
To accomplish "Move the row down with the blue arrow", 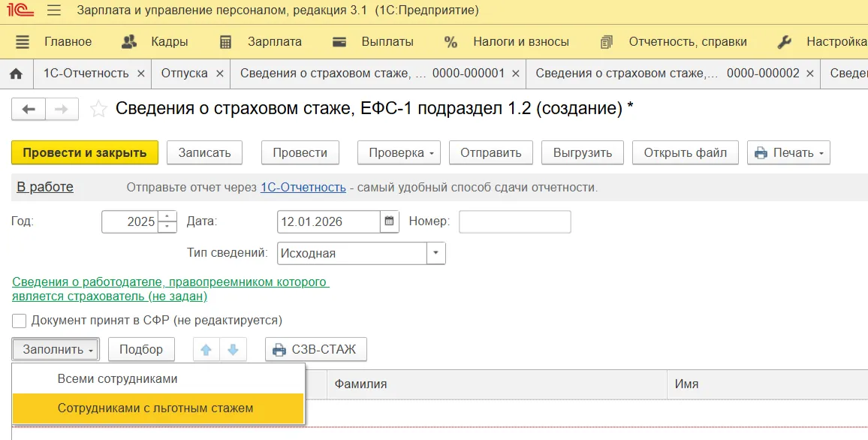I will [x=233, y=350].
